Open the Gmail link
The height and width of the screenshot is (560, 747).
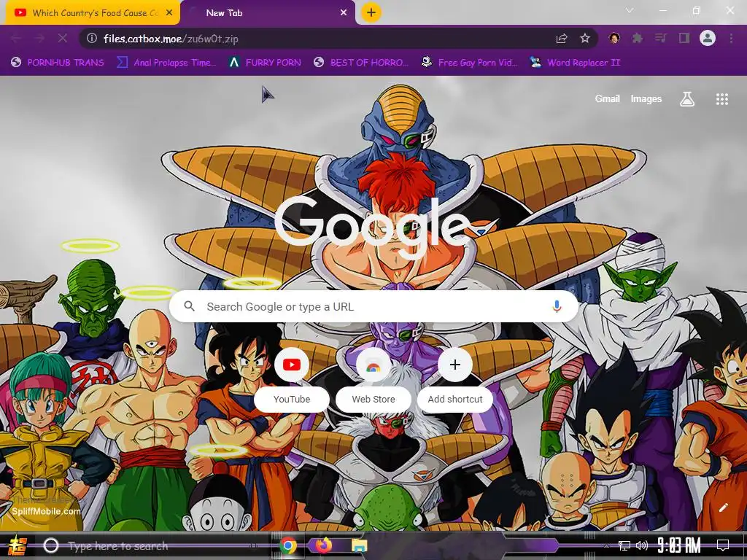click(x=608, y=98)
